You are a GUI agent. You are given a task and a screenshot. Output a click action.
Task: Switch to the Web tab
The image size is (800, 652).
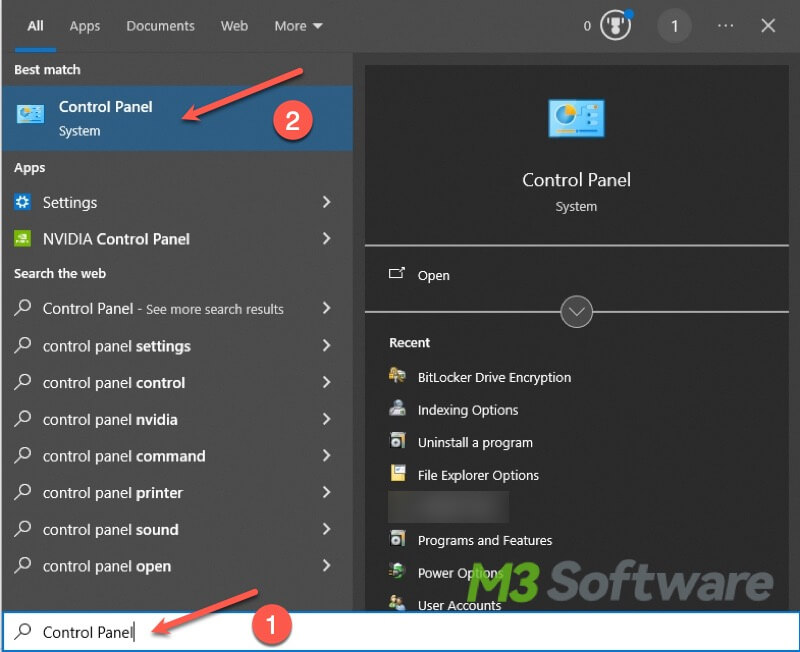234,26
